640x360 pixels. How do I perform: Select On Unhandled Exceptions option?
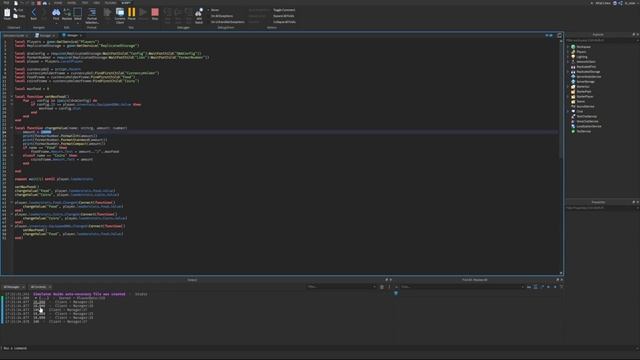pyautogui.click(x=227, y=22)
